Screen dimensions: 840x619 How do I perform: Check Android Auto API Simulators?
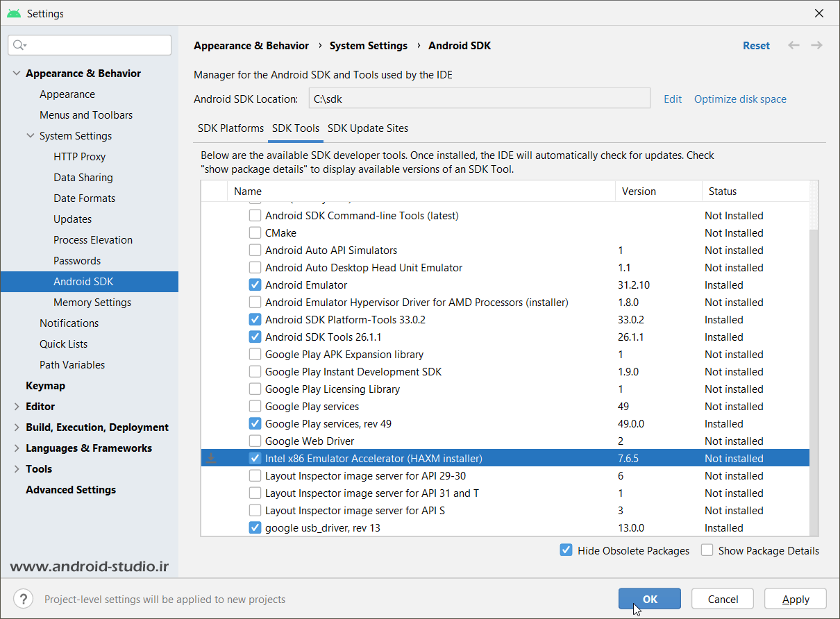tap(255, 251)
